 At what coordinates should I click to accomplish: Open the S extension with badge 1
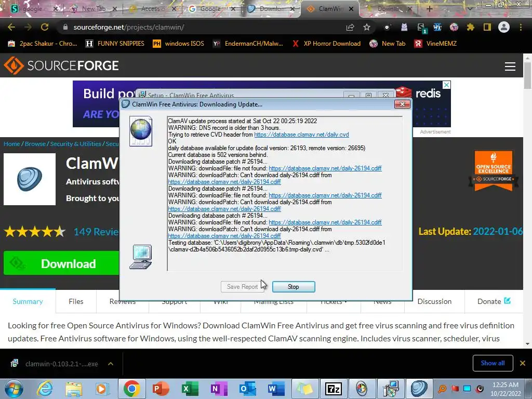tap(421, 28)
